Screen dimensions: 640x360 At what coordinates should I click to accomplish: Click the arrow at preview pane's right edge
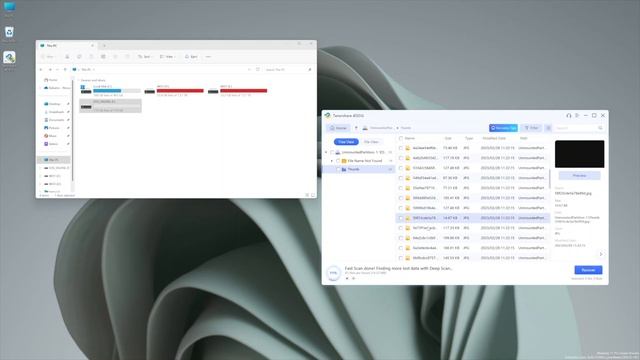pyautogui.click(x=601, y=254)
